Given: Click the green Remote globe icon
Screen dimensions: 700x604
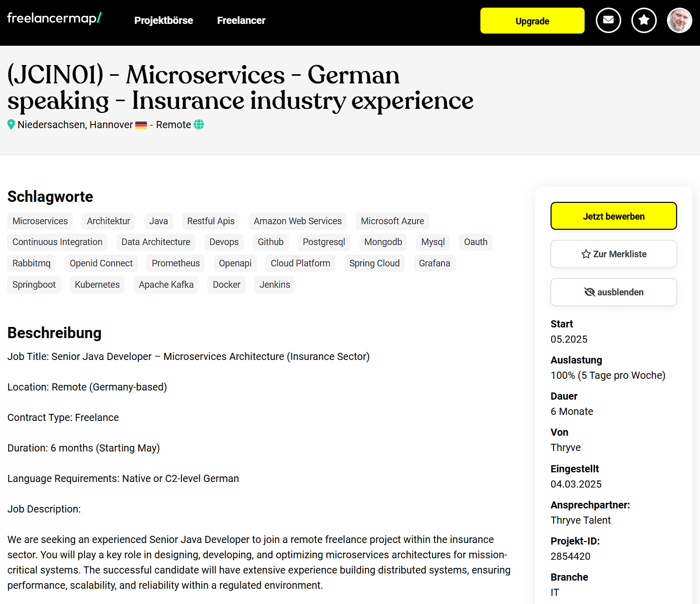Looking at the screenshot, I should coord(199,125).
